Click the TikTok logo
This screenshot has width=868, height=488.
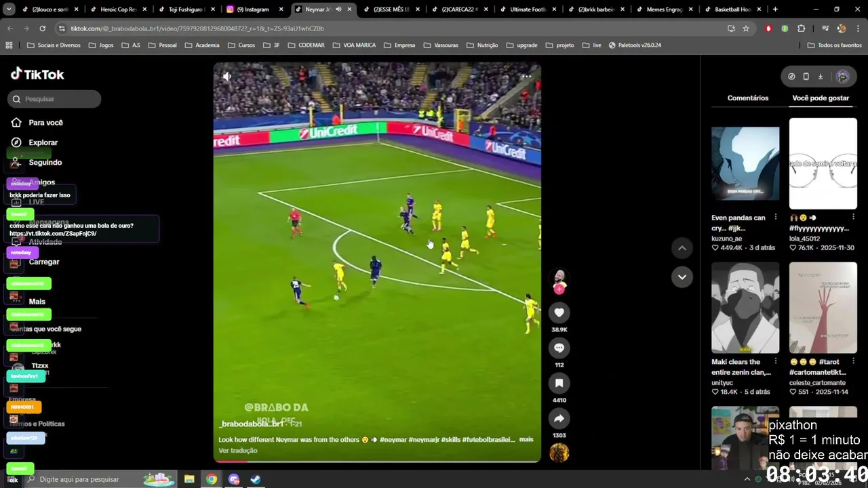(37, 74)
